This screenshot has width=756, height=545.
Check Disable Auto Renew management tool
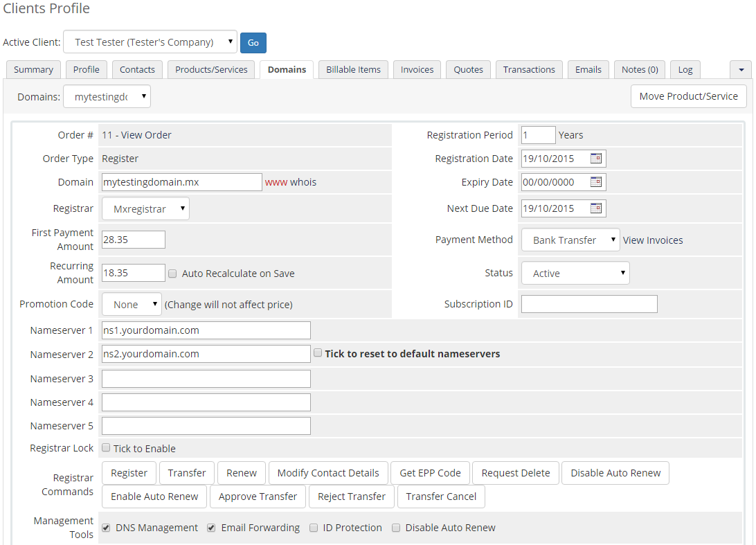[x=396, y=528]
